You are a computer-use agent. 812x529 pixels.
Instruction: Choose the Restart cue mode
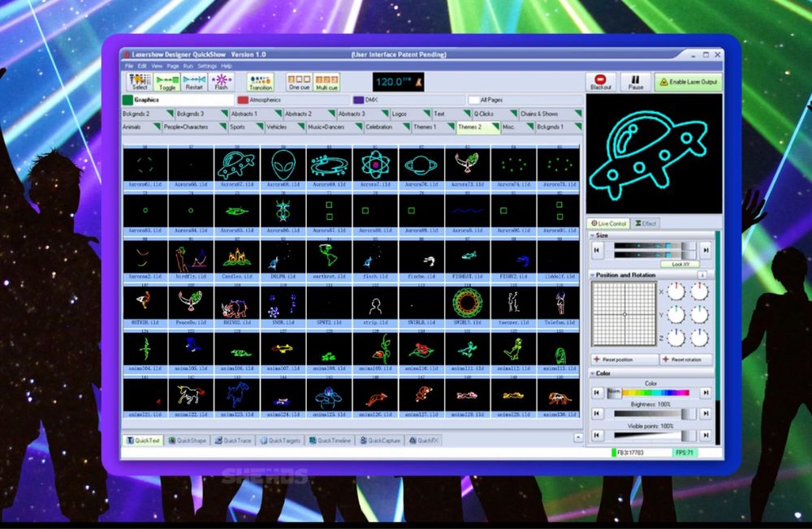pyautogui.click(x=194, y=82)
